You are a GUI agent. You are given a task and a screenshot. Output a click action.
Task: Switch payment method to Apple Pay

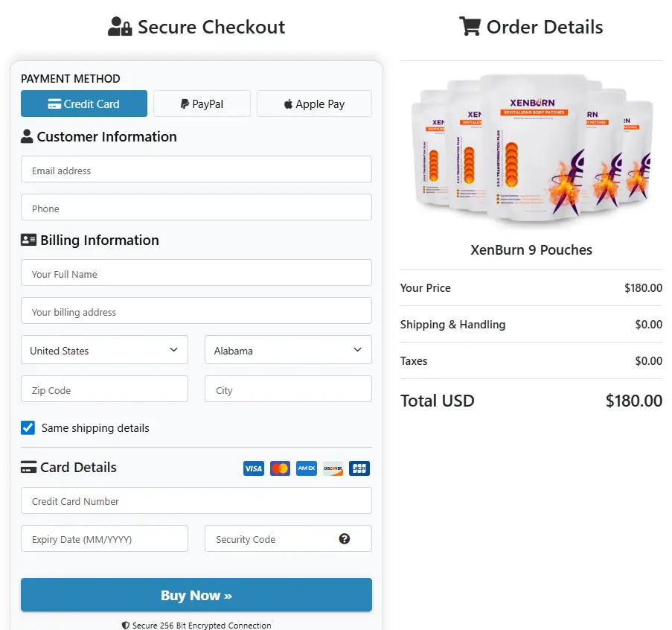tap(313, 104)
